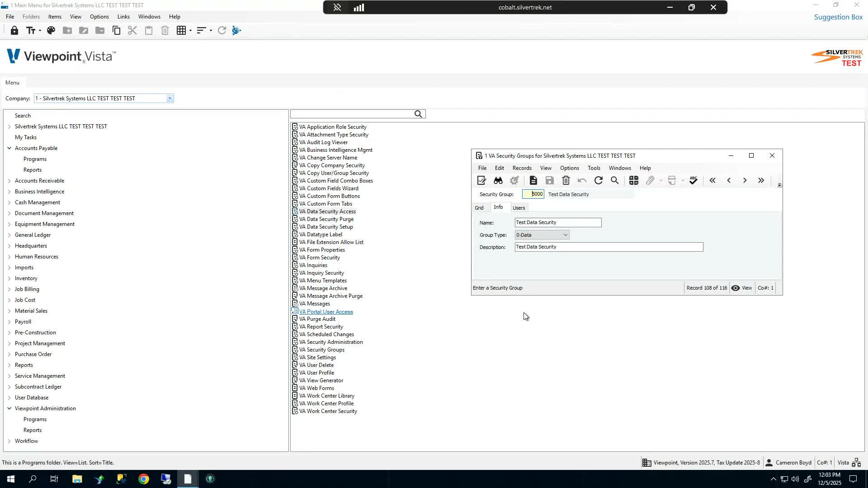868x488 pixels.
Task: Open the Records menu in Security Groups
Action: (522, 168)
